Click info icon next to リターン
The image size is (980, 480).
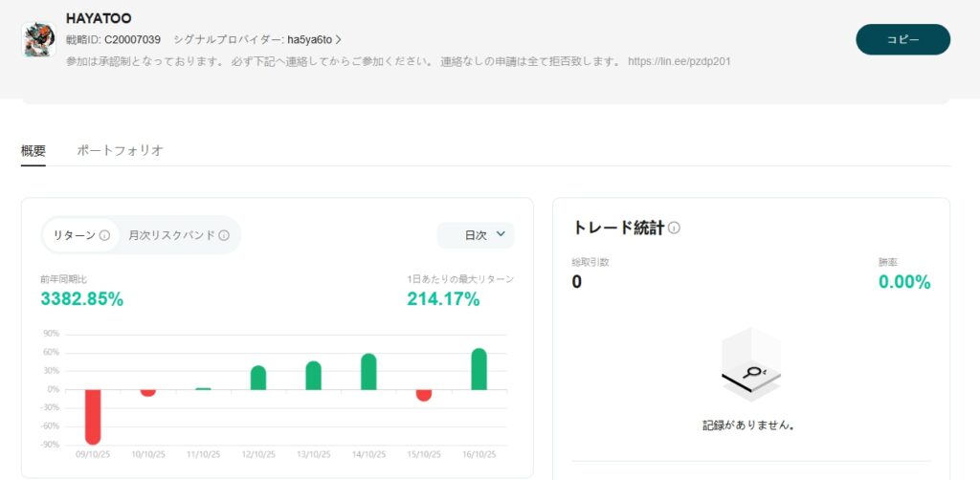105,235
